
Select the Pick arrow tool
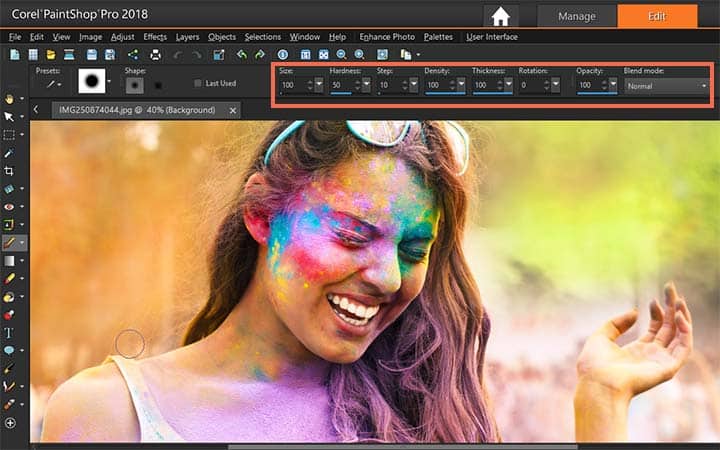click(9, 117)
